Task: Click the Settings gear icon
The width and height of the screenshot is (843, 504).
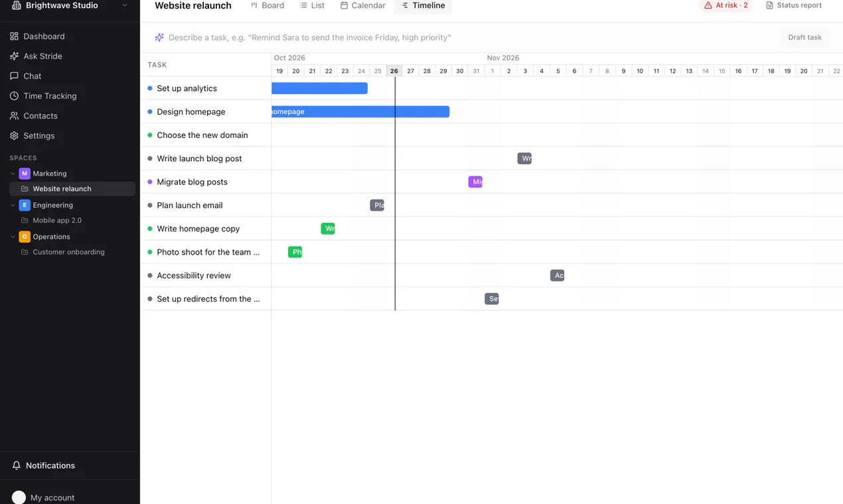Action: [14, 136]
